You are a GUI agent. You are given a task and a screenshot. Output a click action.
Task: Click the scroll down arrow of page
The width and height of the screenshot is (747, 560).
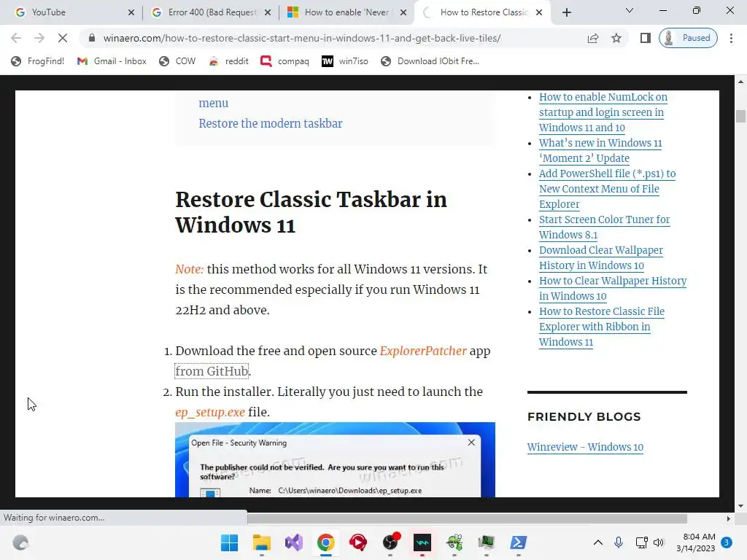click(x=740, y=506)
